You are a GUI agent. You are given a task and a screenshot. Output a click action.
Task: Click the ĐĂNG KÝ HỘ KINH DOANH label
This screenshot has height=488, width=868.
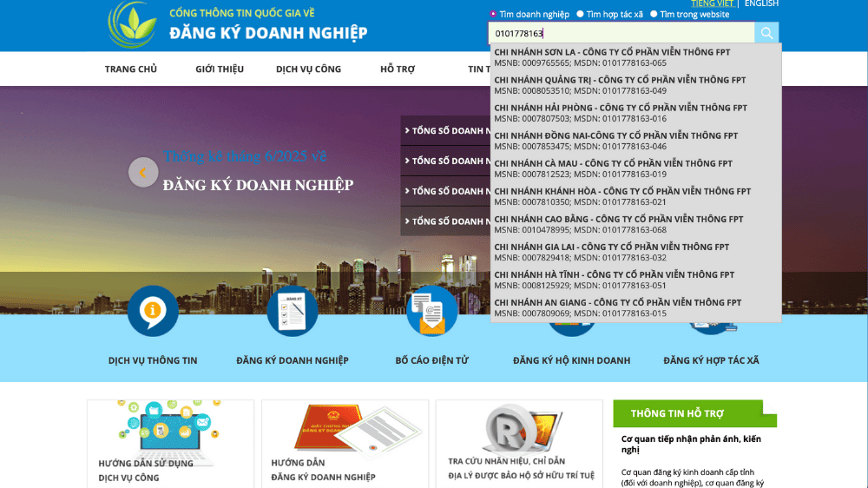coord(571,360)
